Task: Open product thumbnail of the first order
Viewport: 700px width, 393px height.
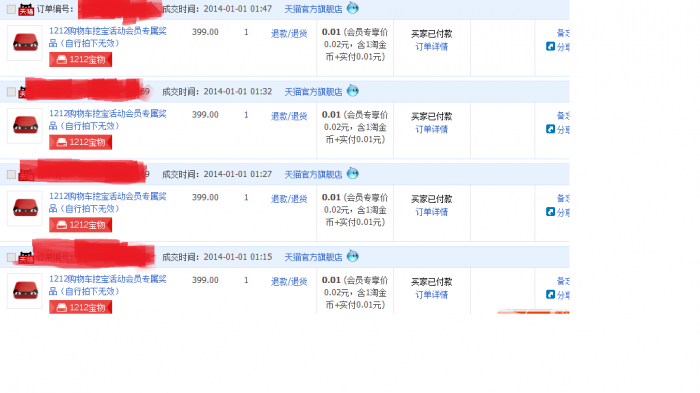Action: 25,43
